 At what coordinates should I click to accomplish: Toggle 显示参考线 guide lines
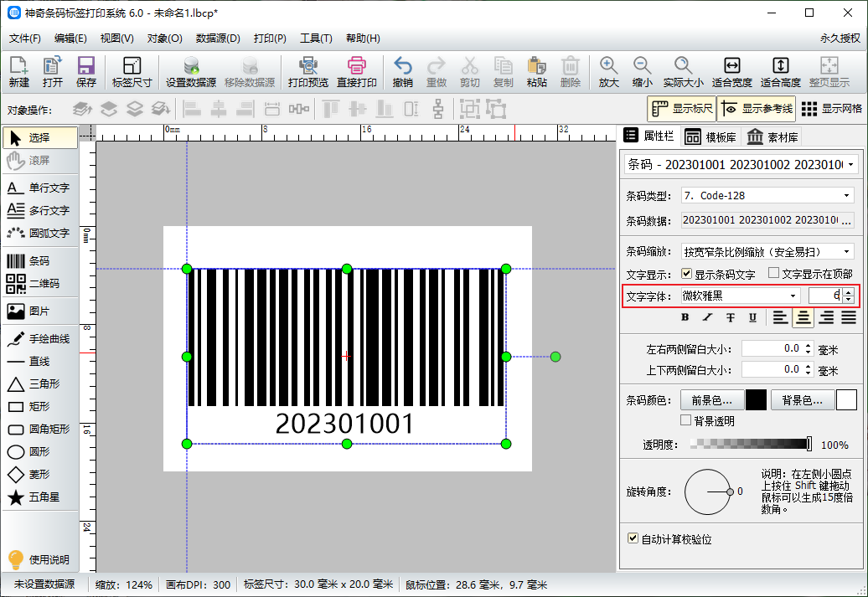(757, 109)
